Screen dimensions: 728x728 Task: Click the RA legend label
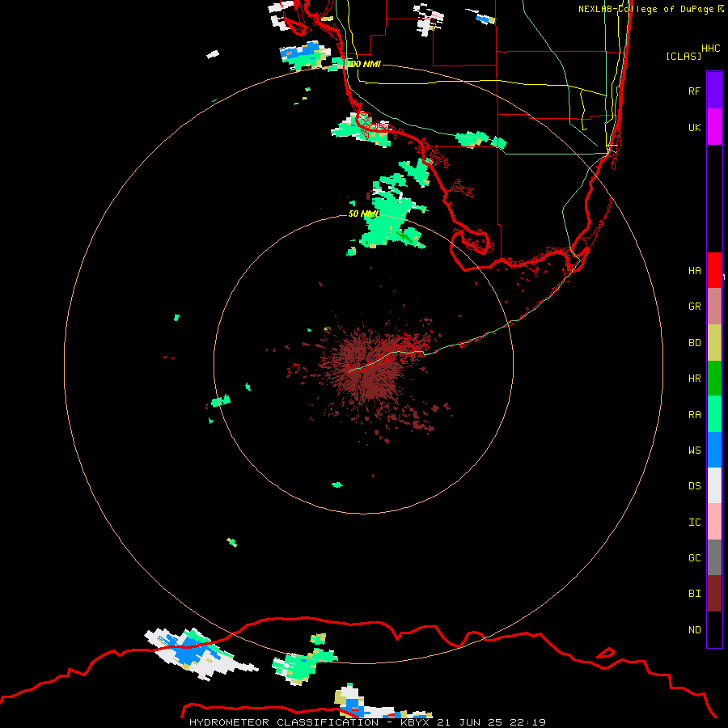click(x=694, y=415)
